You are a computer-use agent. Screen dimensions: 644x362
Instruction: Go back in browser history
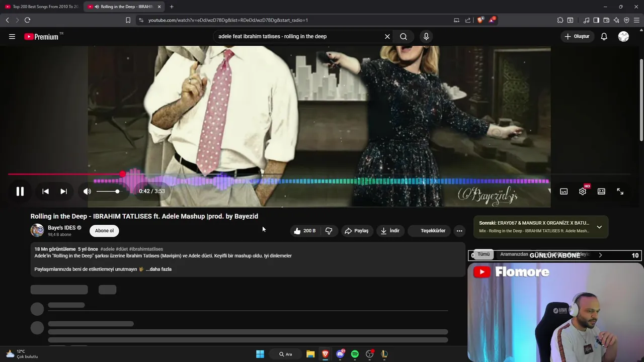(7, 20)
